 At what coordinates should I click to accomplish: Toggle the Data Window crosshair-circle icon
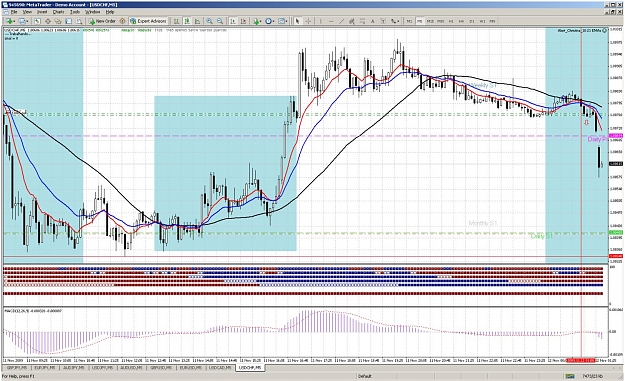[47, 21]
